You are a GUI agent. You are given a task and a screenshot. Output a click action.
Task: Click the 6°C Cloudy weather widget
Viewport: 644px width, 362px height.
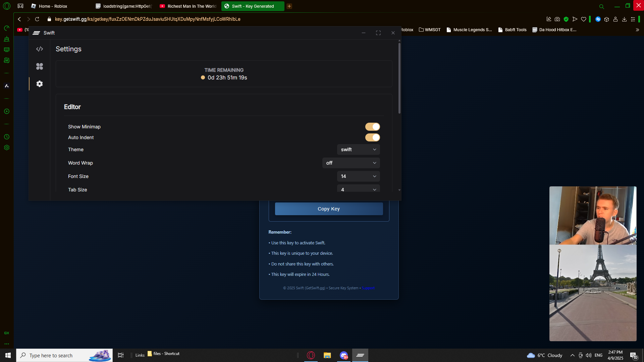coord(545,355)
